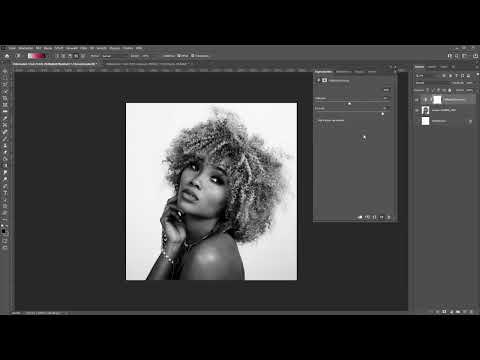Hide the top adjustment layer
Screen dimensions: 480x360
pyautogui.click(x=417, y=99)
